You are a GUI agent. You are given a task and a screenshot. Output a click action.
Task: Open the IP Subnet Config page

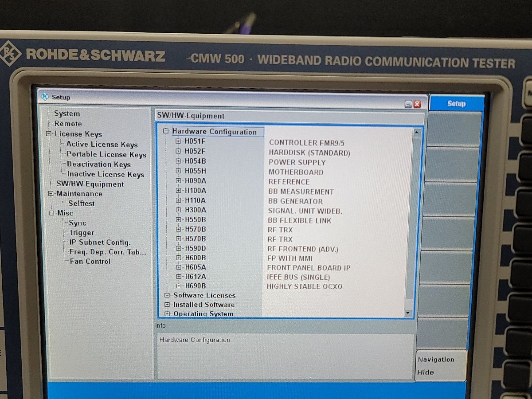[x=99, y=242]
